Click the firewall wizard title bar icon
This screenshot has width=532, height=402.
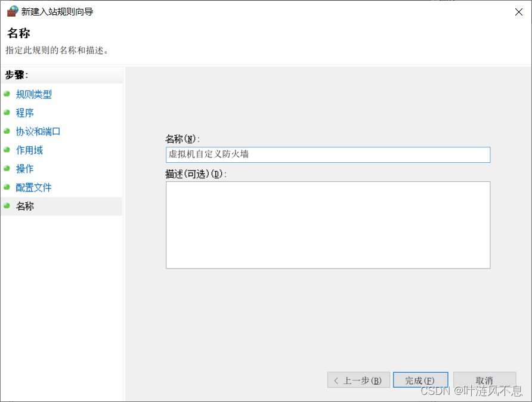point(13,11)
